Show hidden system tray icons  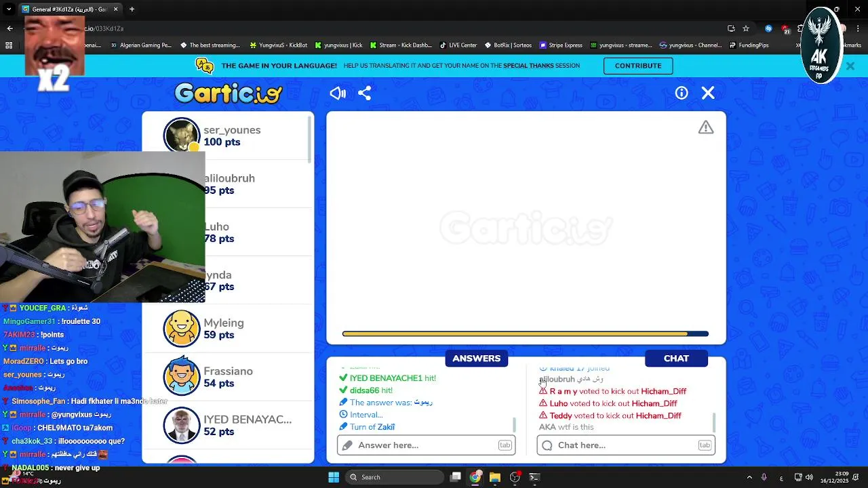pos(749,477)
